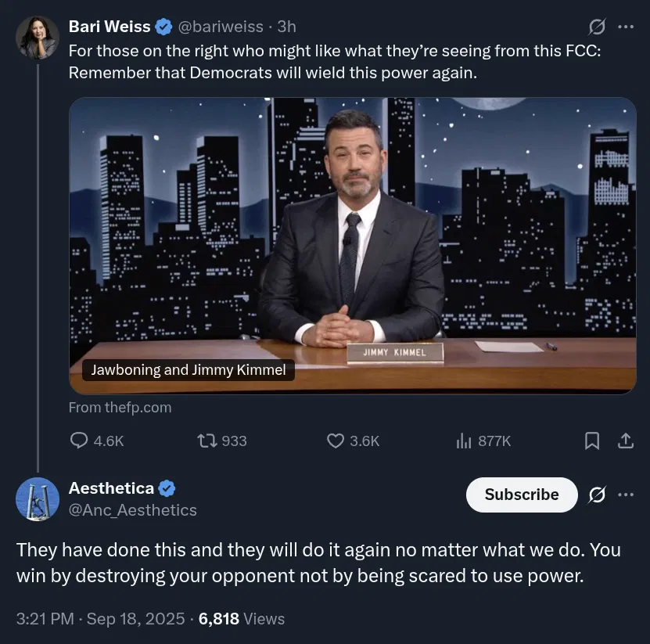Viewport: 650px width, 644px height.
Task: Share Bari Weiss post via share icon
Action: [x=626, y=441]
